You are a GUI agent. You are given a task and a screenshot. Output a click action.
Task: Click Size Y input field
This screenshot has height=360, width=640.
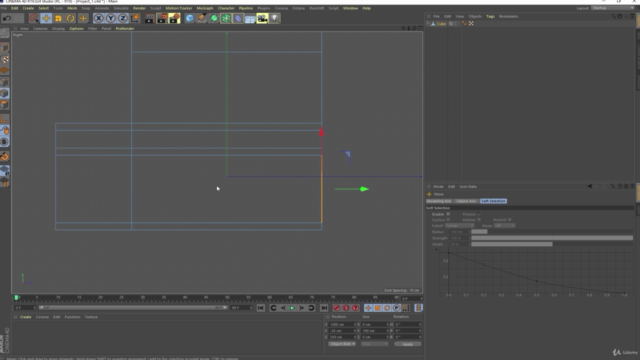(x=374, y=331)
